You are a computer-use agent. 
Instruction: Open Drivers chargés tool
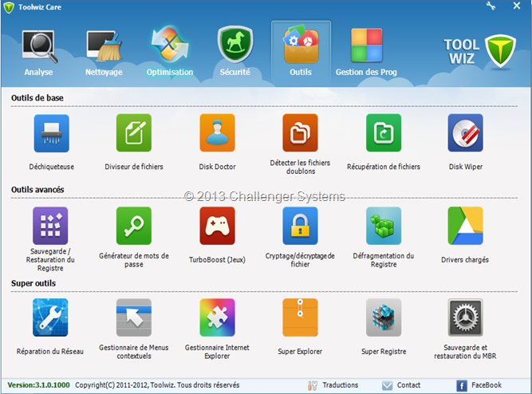coord(466,226)
